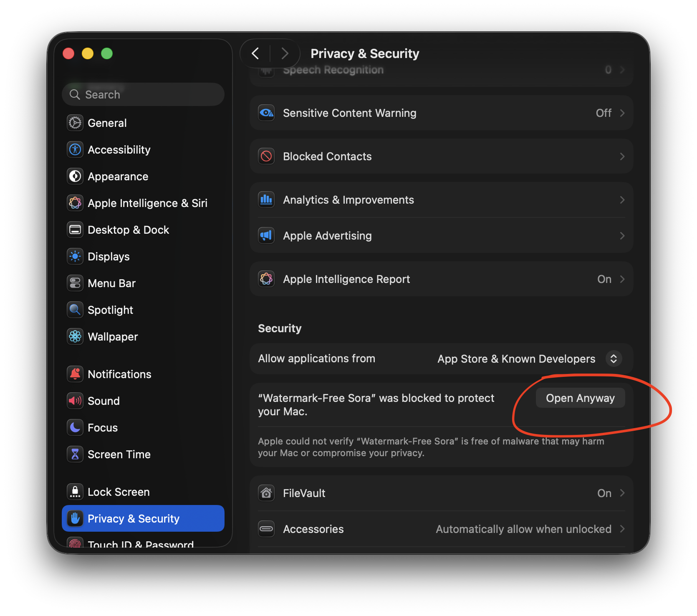The image size is (697, 616).
Task: Select Sound in the sidebar
Action: (143, 401)
